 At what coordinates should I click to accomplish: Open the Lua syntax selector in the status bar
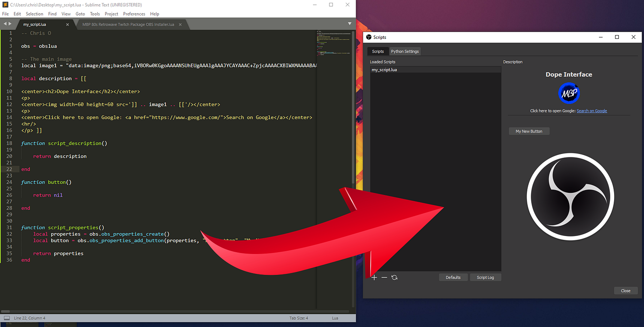point(335,318)
